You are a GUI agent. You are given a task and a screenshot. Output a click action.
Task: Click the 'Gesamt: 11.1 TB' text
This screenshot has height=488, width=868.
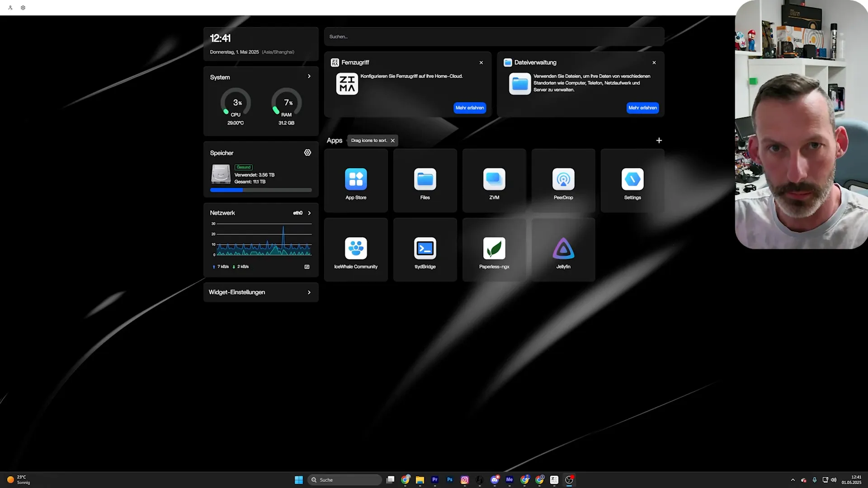tap(250, 182)
